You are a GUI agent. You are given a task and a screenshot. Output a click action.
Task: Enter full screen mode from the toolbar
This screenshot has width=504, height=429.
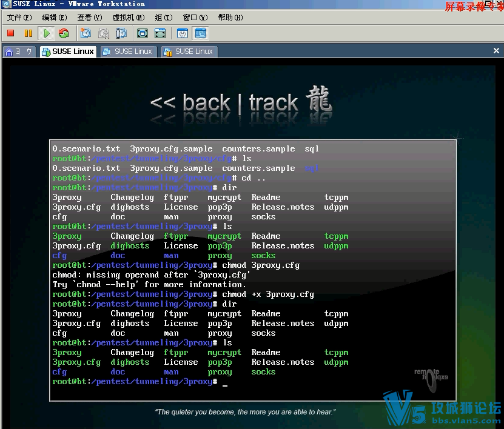click(143, 33)
